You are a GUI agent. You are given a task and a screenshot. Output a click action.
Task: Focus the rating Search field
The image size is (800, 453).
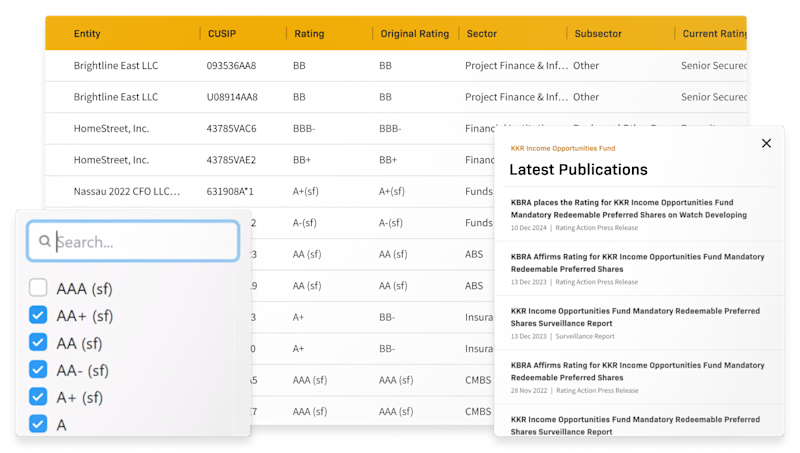pos(133,241)
